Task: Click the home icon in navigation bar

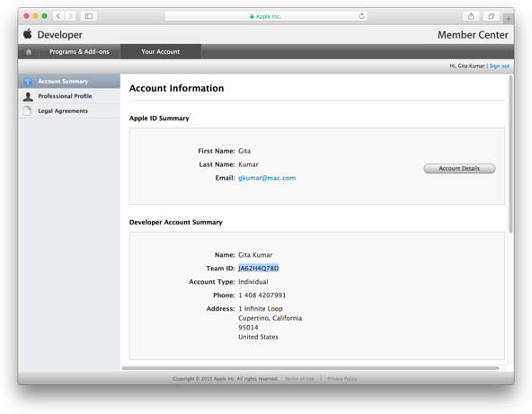Action: tap(29, 52)
